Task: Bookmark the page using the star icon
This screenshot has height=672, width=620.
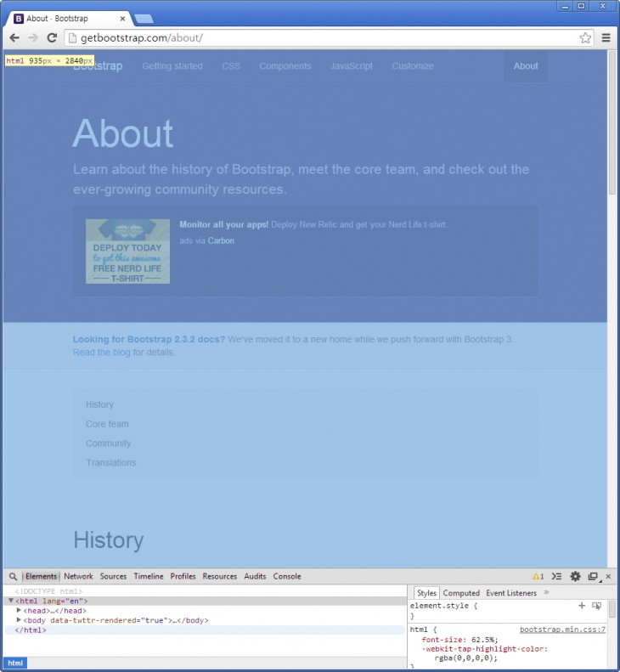Action: [x=585, y=37]
